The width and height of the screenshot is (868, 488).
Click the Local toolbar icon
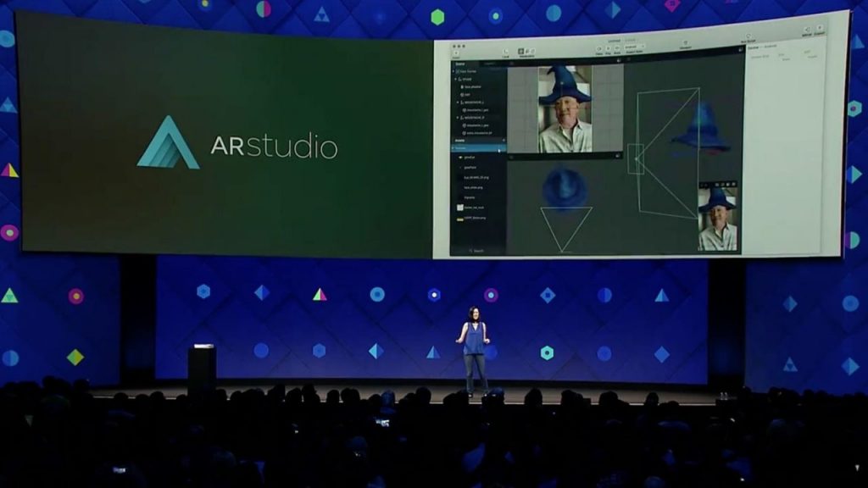click(505, 53)
